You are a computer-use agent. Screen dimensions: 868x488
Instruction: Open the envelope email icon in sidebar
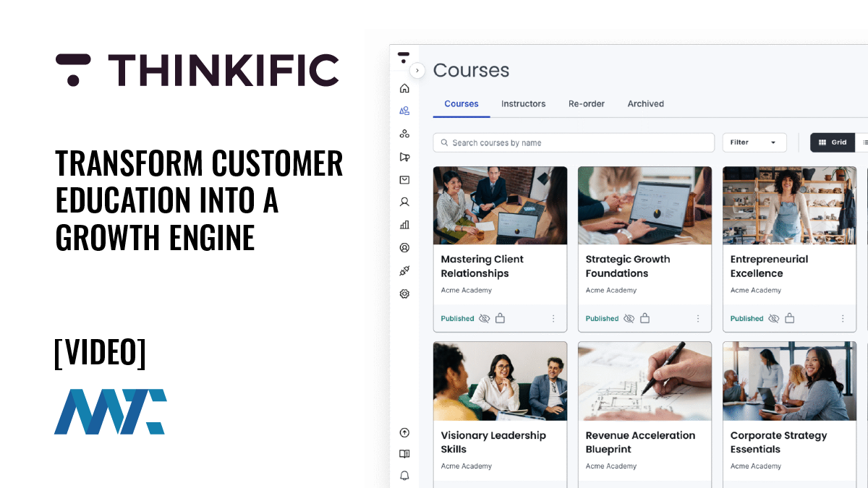(x=404, y=180)
